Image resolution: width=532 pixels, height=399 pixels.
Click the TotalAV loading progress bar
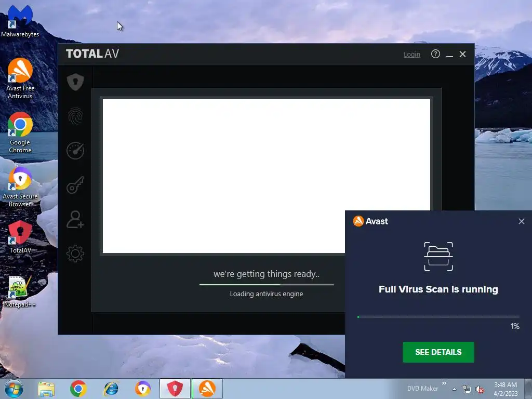pos(267,285)
